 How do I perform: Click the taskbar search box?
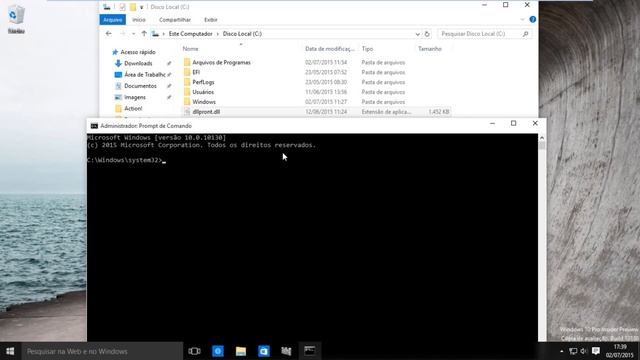click(102, 351)
